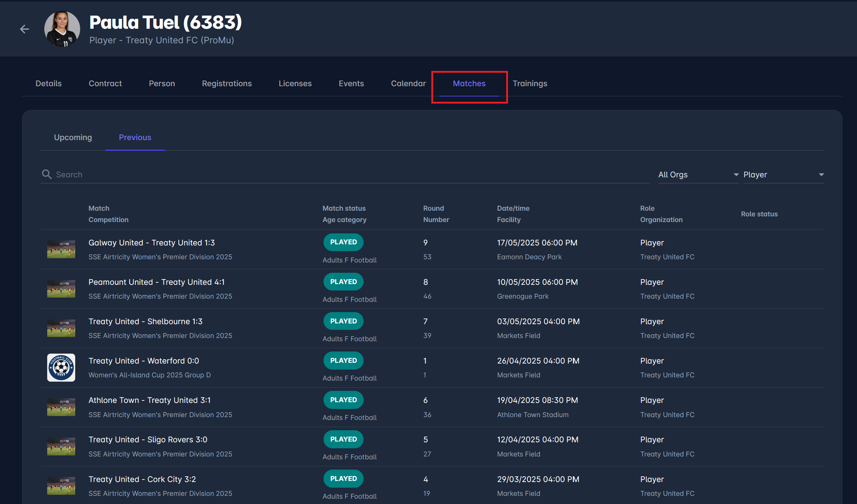
Task: Open the Sligo Rovers match thumbnail
Action: click(61, 446)
